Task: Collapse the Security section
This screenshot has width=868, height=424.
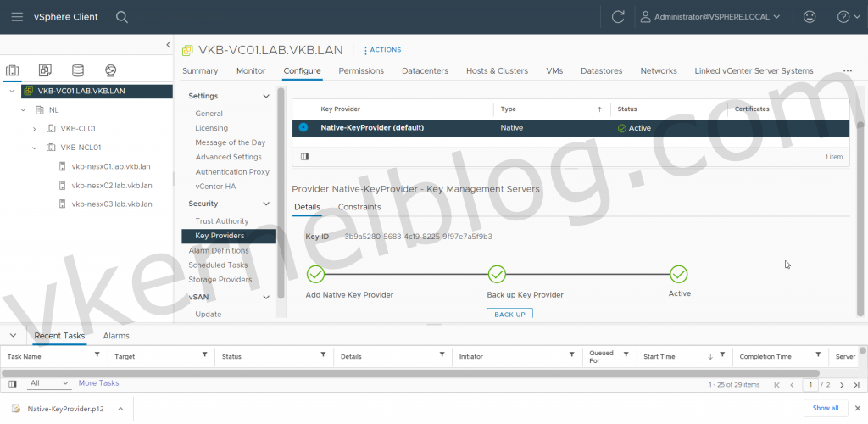Action: (265, 204)
